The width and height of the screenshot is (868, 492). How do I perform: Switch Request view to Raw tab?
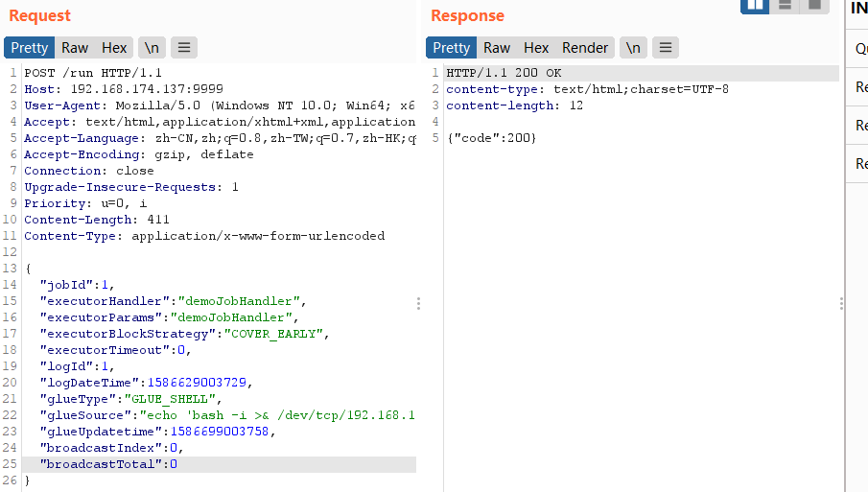pyautogui.click(x=75, y=48)
